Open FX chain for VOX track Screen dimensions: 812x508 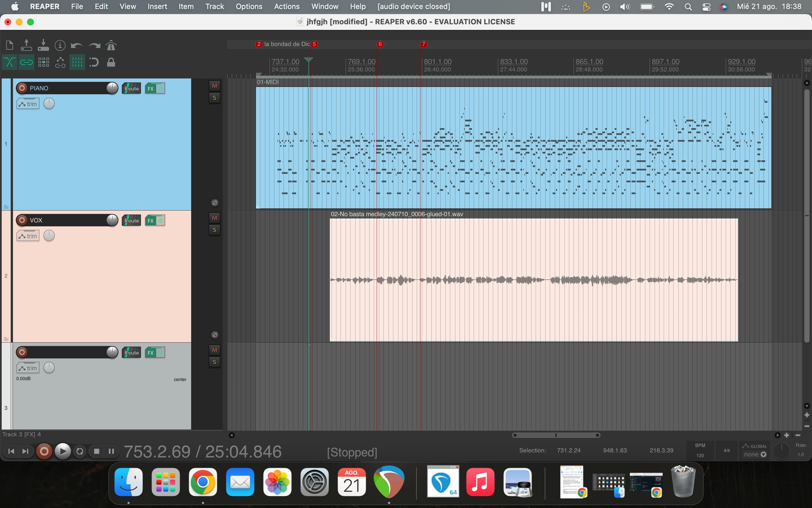tap(151, 220)
